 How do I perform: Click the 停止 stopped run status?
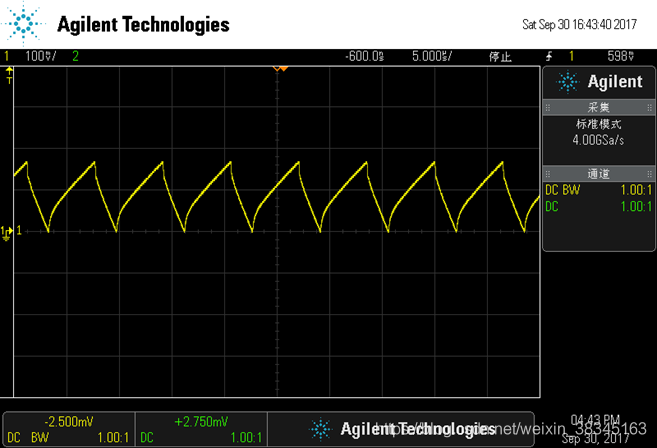[x=500, y=57]
